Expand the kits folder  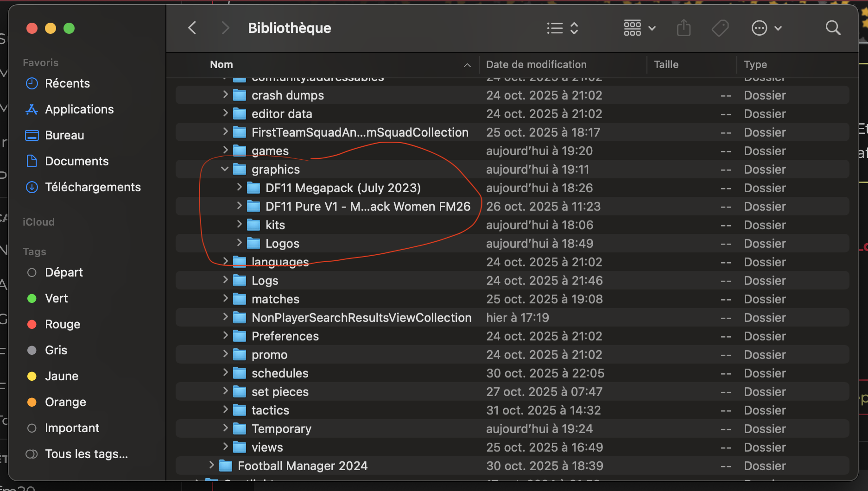[x=239, y=224]
